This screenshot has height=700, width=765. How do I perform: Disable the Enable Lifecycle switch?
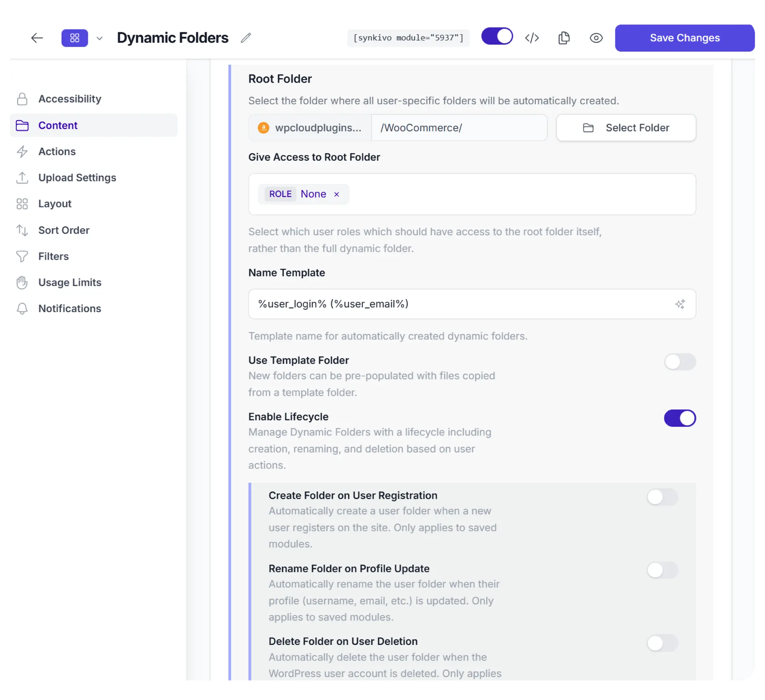tap(680, 418)
